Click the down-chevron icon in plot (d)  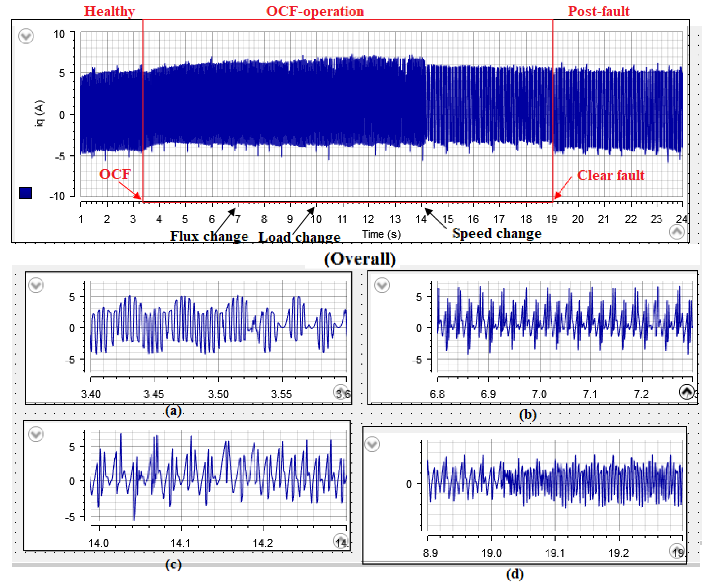[x=372, y=444]
